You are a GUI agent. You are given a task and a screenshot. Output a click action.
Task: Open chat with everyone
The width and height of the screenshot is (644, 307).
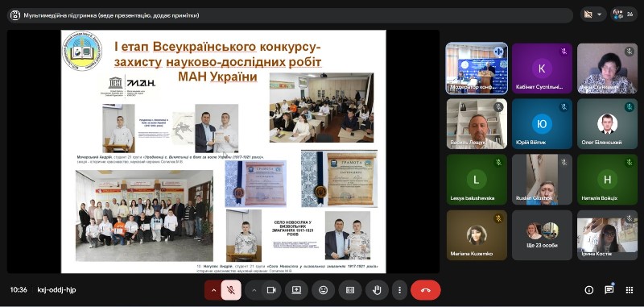point(609,290)
